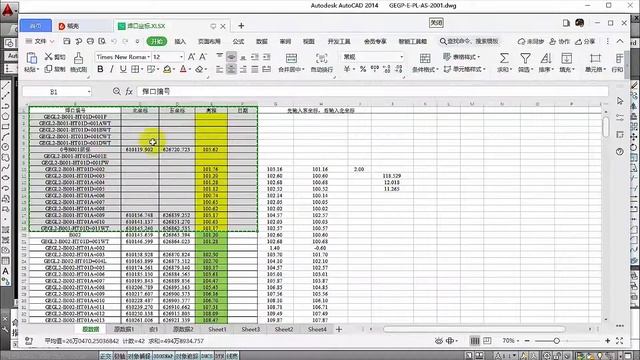Click the Merge and Center icon
The image size is (640, 360).
point(291,58)
